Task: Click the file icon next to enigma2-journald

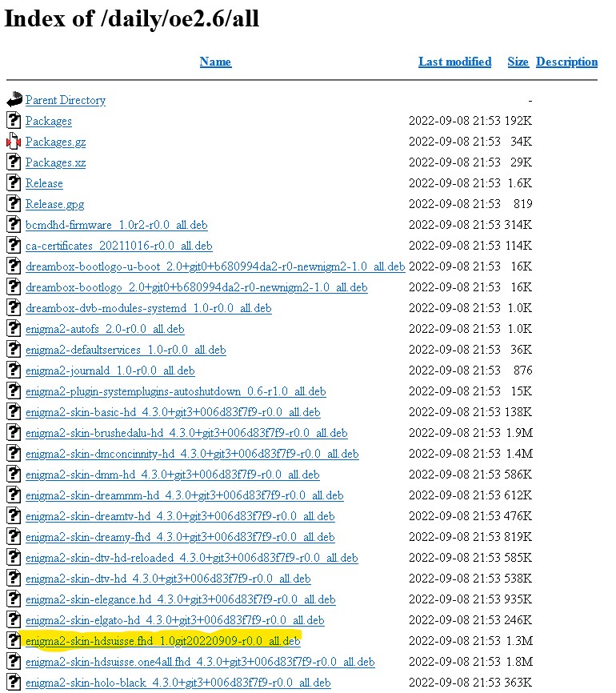Action: click(14, 371)
